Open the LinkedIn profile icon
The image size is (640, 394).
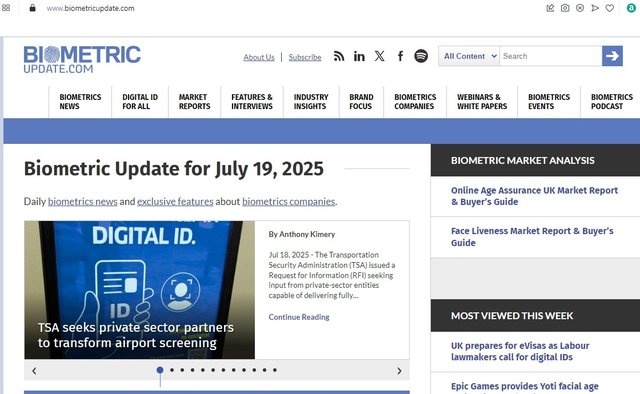click(x=359, y=56)
